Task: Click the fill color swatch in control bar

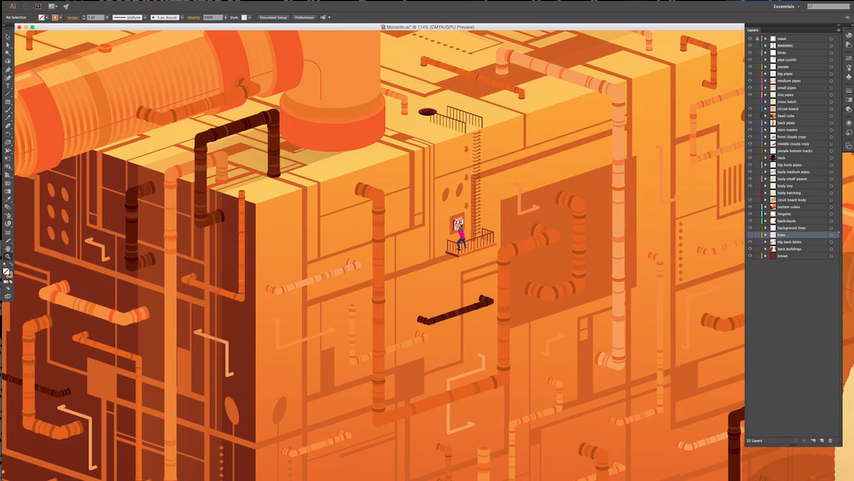Action: click(x=43, y=17)
